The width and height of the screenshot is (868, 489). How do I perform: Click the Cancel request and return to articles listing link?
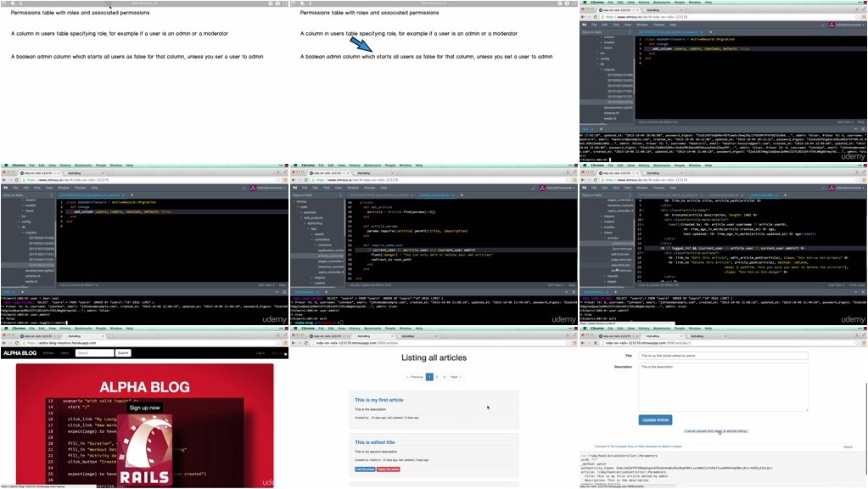(x=716, y=431)
